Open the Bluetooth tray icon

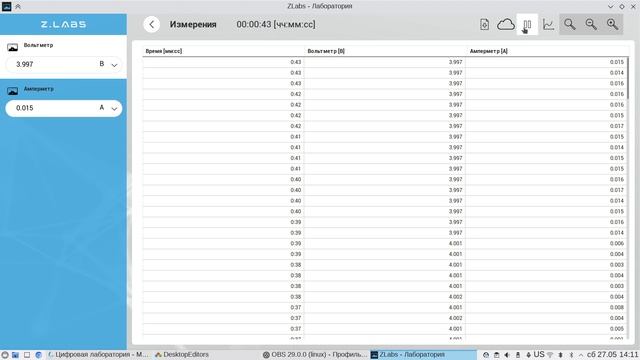571,355
